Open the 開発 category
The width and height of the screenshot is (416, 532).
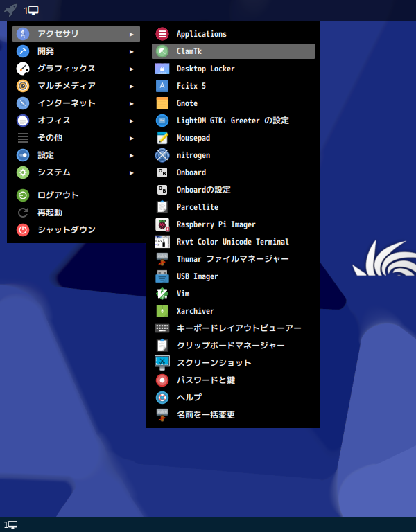76,51
